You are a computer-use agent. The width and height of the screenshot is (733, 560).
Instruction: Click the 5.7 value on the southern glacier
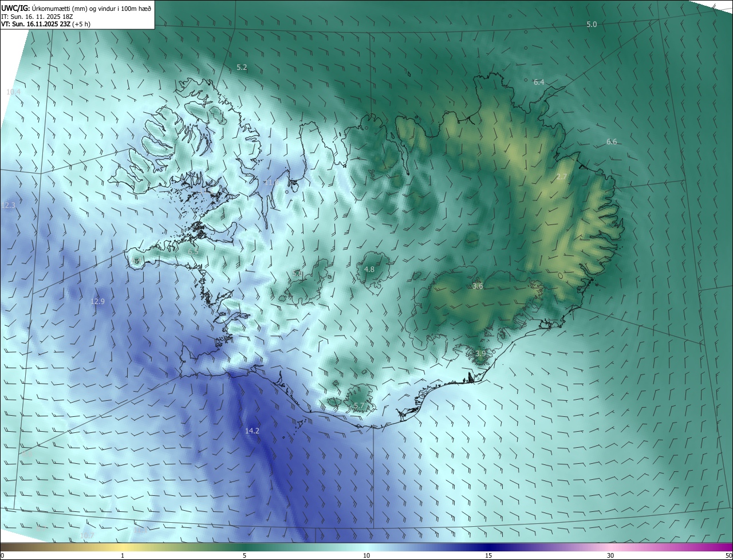point(359,406)
